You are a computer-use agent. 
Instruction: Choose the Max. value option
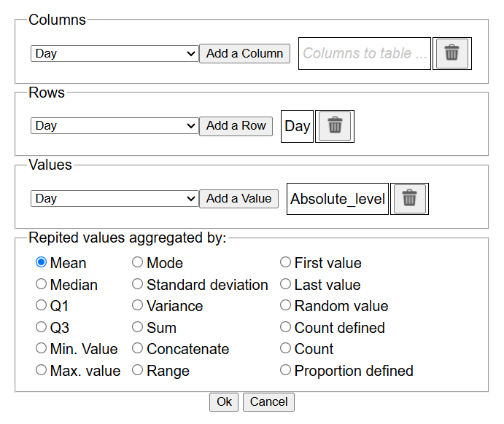[x=42, y=371]
